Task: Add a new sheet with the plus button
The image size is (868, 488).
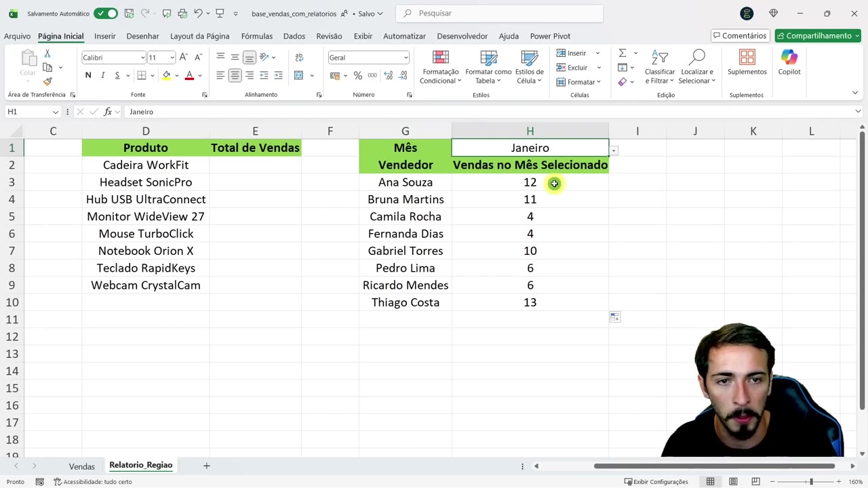Action: click(x=207, y=466)
